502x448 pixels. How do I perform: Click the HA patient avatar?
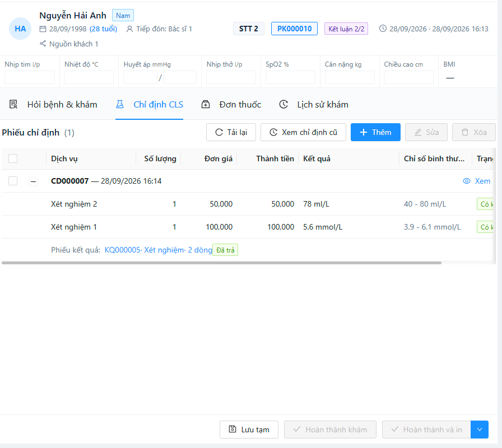click(20, 29)
